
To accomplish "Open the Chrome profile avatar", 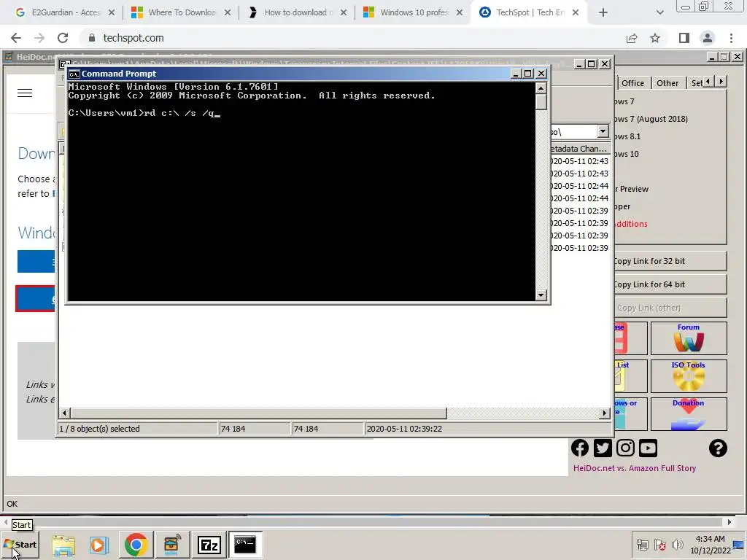I will coord(708,38).
